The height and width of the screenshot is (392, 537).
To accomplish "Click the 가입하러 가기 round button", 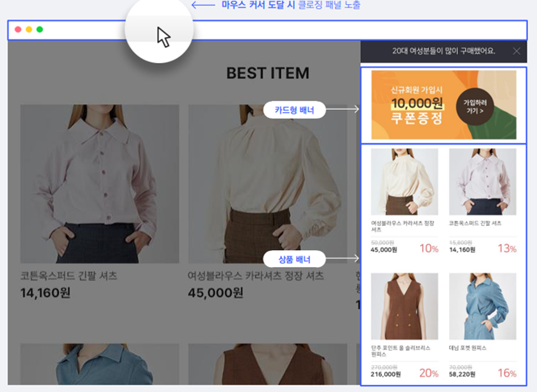I will [x=475, y=106].
